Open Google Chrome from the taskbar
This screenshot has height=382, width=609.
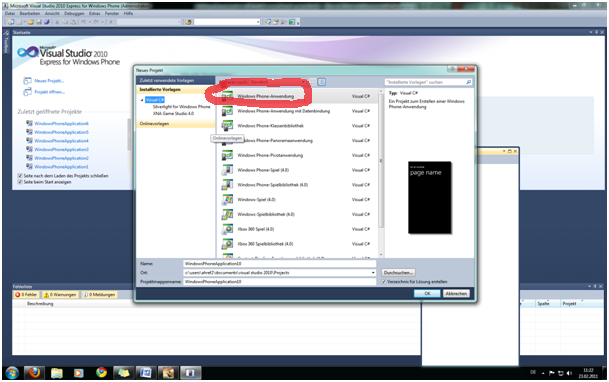101,373
